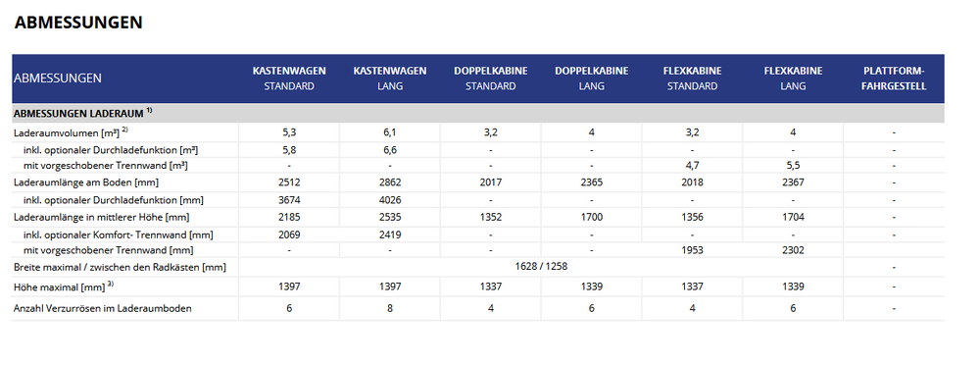Click the mit vorgeschobener Trennwand [m³] label
This screenshot has height=365, width=980.
coord(106,166)
